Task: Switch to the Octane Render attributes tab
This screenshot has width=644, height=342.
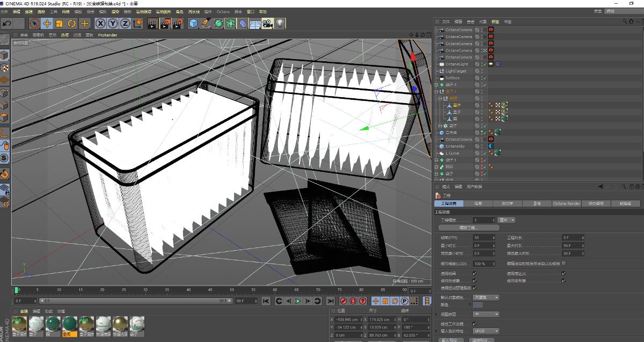Action: (567, 203)
